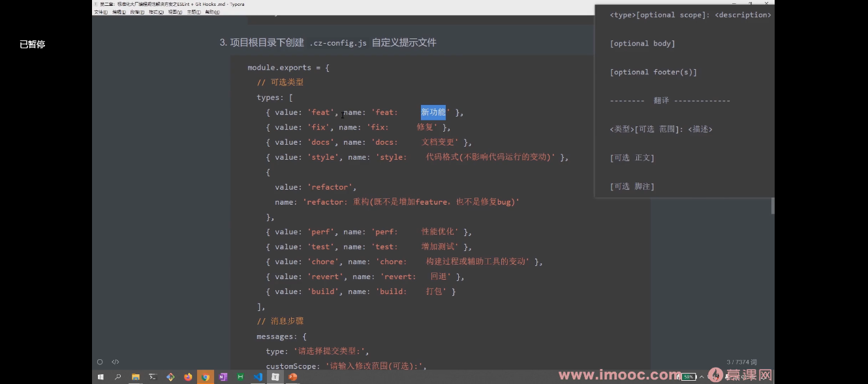This screenshot has width=868, height=384.
Task: Open the 文件(F) menu
Action: (101, 12)
